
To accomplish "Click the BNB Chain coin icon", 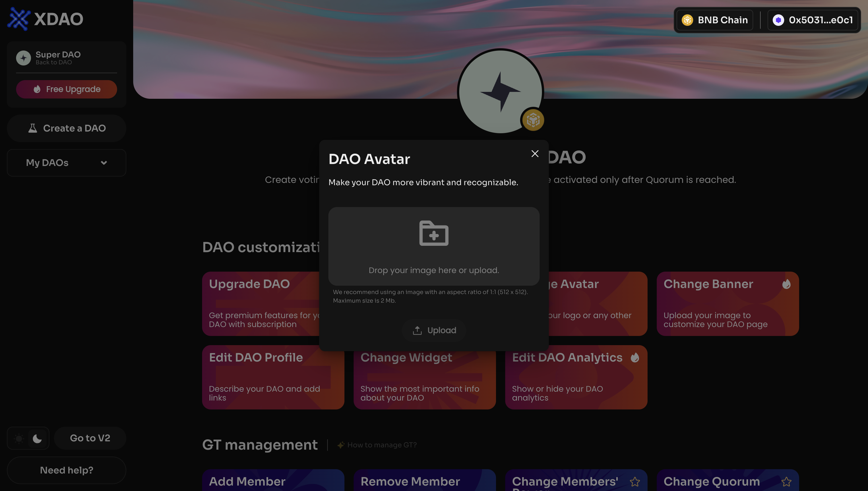I will pyautogui.click(x=687, y=20).
